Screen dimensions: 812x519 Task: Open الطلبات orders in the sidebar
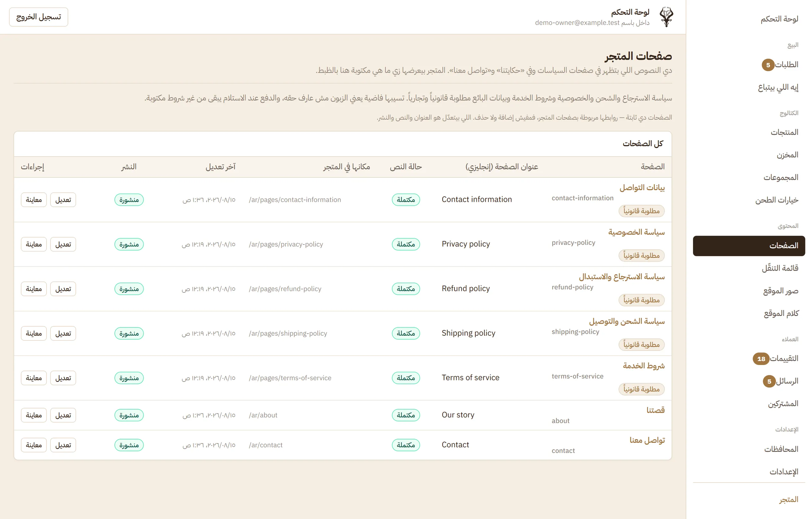(786, 64)
